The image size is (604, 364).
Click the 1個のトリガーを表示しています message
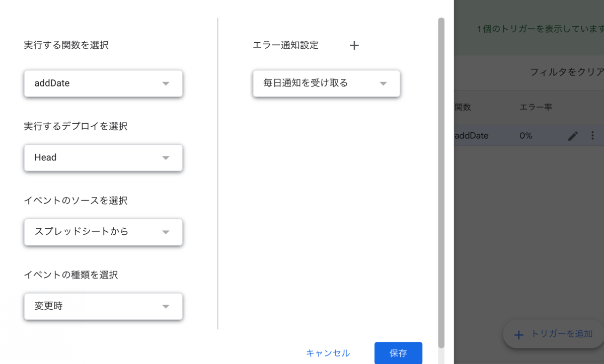(x=541, y=29)
